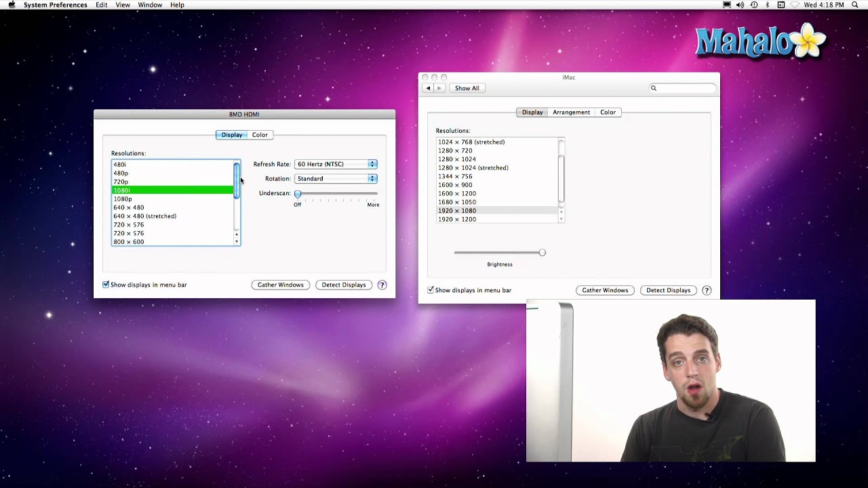
Task: Select 480p resolution
Action: click(172, 174)
